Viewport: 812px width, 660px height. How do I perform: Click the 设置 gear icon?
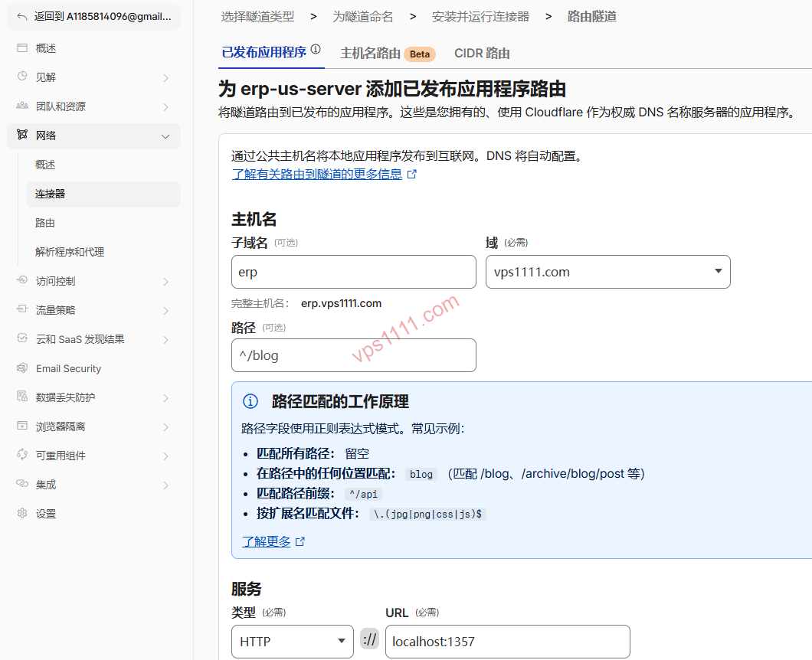tap(22, 513)
